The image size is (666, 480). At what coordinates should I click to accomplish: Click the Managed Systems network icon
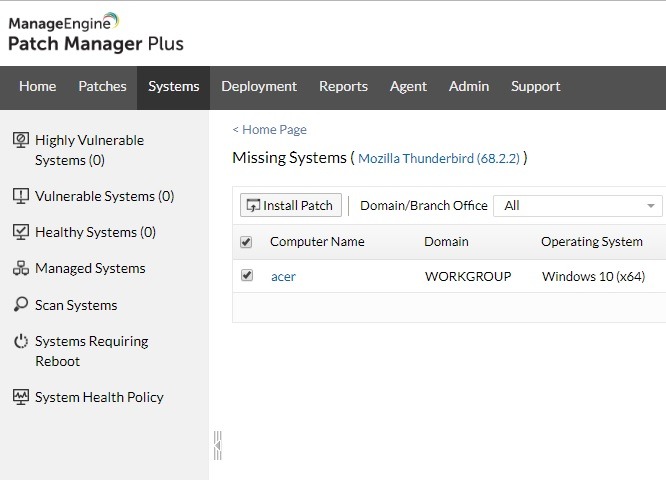pos(21,268)
